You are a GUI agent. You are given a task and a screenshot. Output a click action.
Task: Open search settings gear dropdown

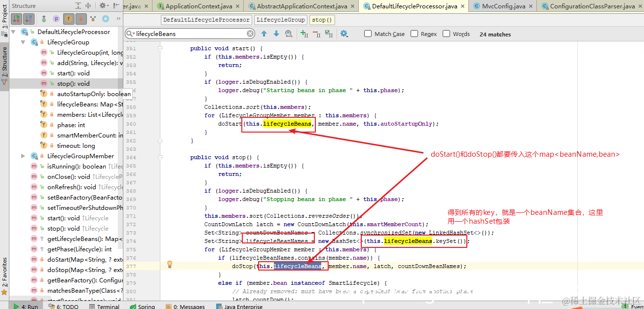point(344,34)
